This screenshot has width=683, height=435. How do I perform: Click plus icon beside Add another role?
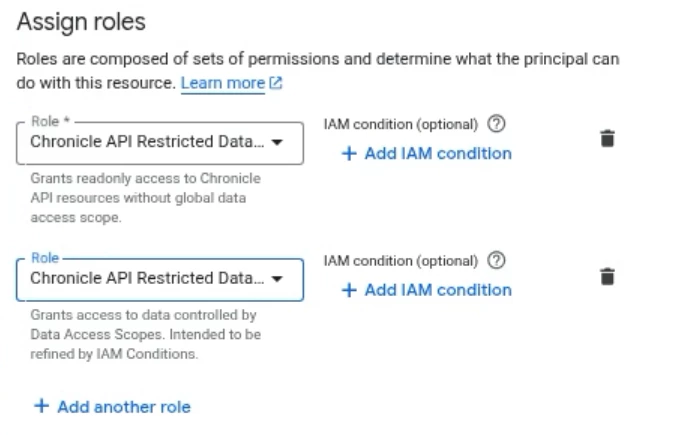(x=41, y=406)
